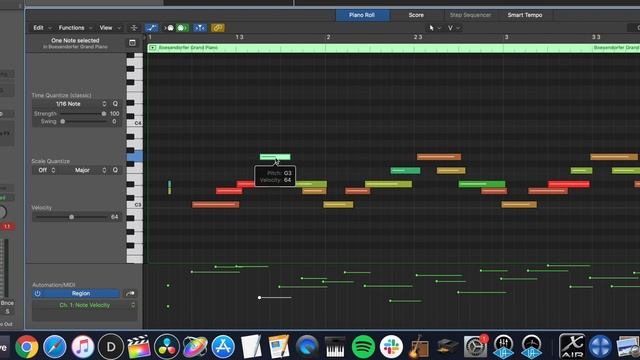The height and width of the screenshot is (360, 640).
Task: Open Final Cut Pro from the Dock
Action: click(139, 347)
